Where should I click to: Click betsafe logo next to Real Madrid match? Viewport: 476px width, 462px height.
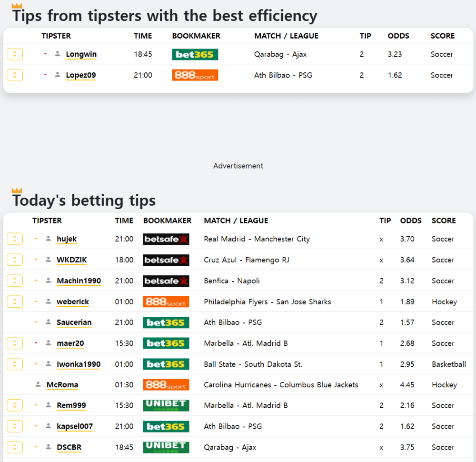[166, 239]
